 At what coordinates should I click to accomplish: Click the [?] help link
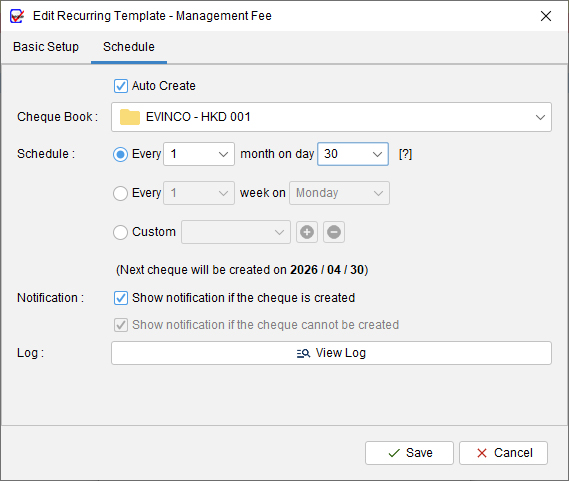point(405,154)
